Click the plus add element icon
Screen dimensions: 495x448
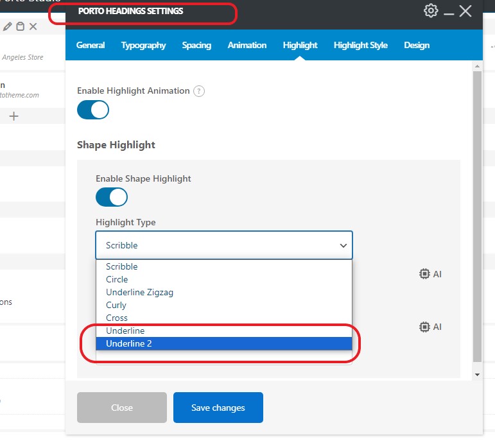13,116
